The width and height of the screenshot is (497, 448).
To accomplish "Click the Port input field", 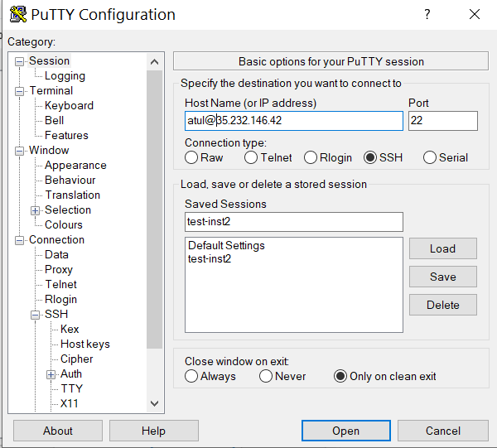I will pyautogui.click(x=443, y=121).
